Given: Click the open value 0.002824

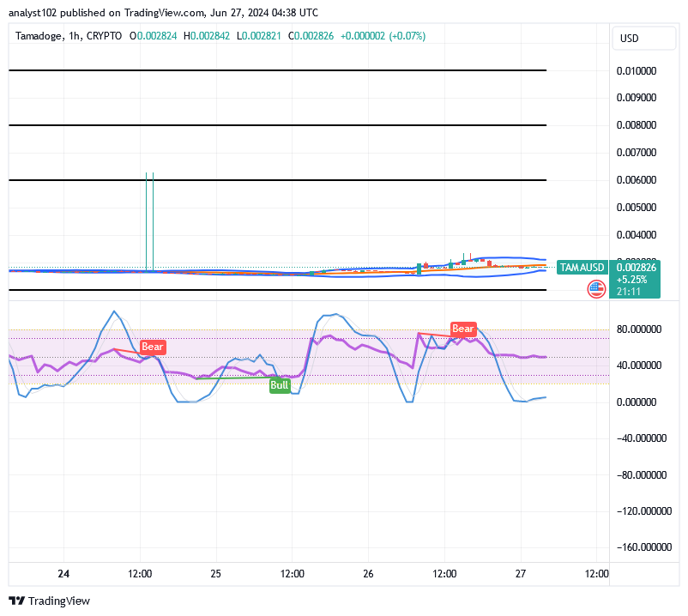Looking at the screenshot, I should pyautogui.click(x=157, y=36).
